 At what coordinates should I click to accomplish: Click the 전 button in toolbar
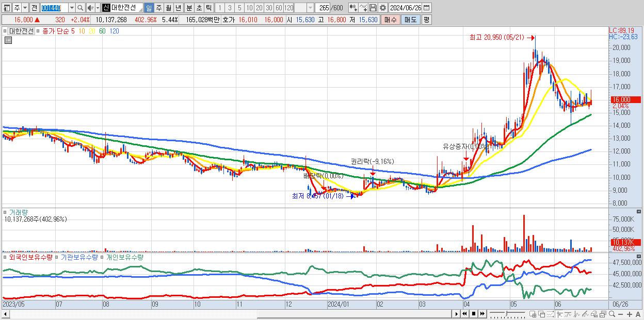click(34, 8)
